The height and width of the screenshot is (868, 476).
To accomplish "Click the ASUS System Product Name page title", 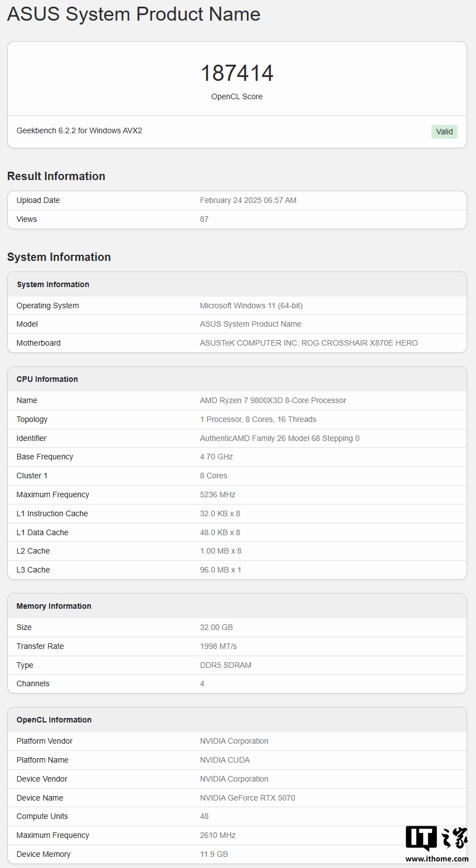I will (134, 14).
